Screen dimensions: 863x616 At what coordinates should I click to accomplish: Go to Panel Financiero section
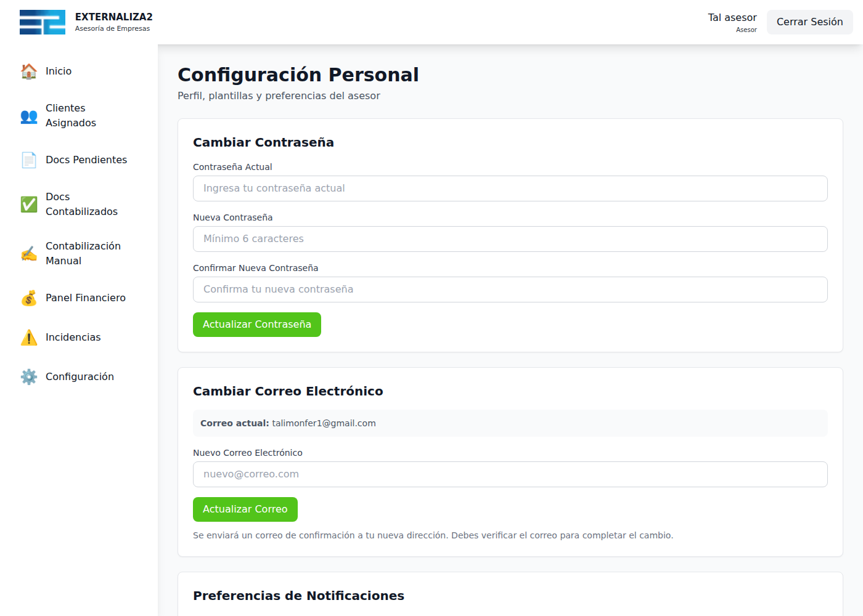point(86,298)
